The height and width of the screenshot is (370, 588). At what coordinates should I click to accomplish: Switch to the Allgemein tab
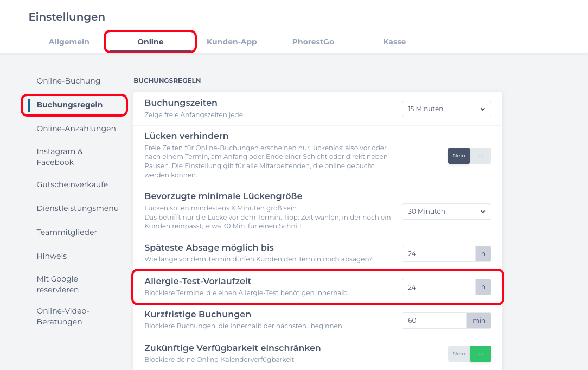click(69, 42)
